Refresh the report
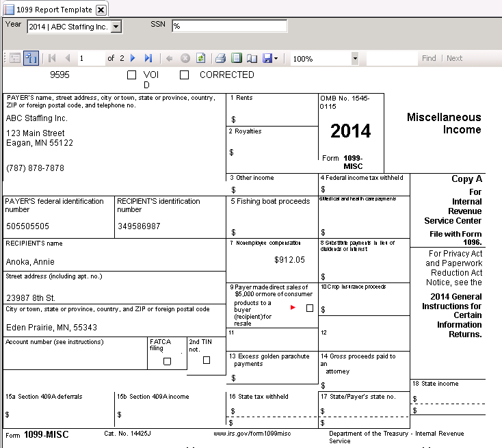The image size is (502, 448). (x=201, y=58)
